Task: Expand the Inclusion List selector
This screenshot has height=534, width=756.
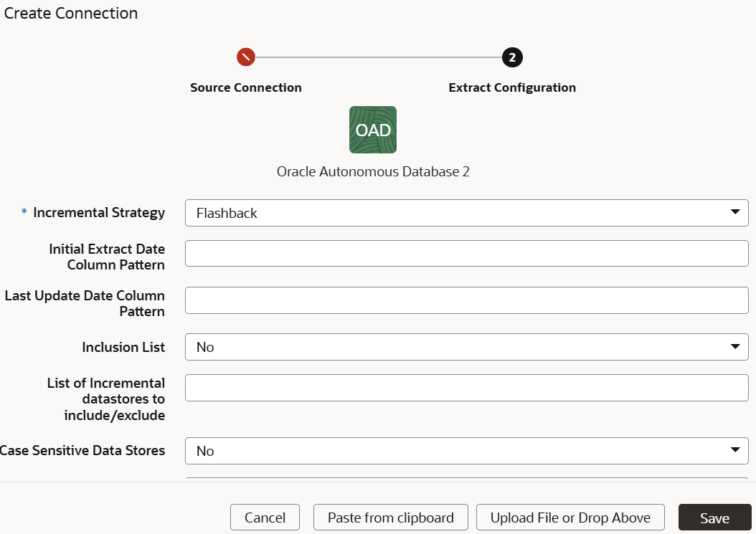Action: tap(466, 347)
